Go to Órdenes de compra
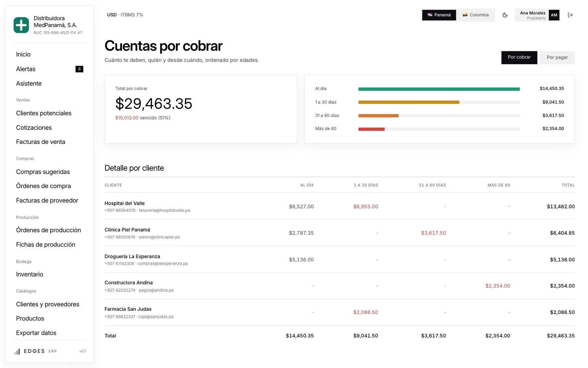Viewport: 588px width, 368px height. pyautogui.click(x=43, y=186)
